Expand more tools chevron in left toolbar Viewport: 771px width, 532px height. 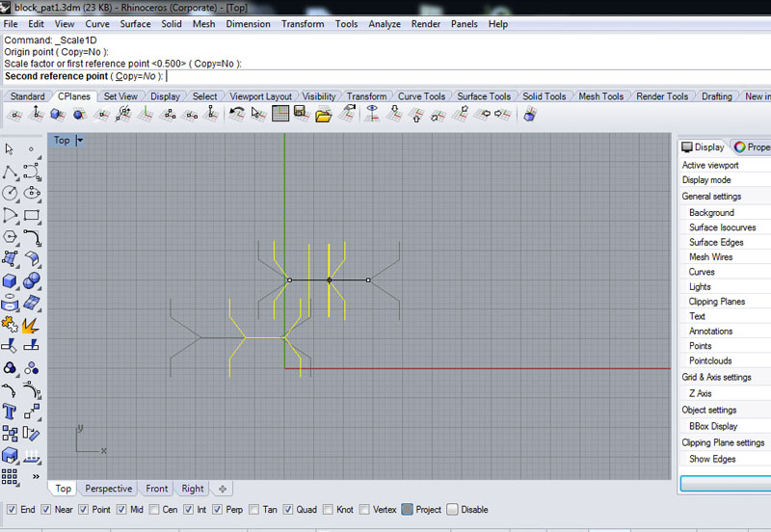click(x=36, y=476)
